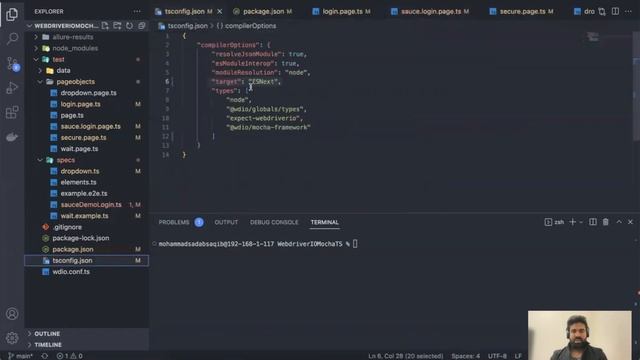Create a new folder in Explorer header
This screenshot has width=640, height=360.
click(x=117, y=26)
